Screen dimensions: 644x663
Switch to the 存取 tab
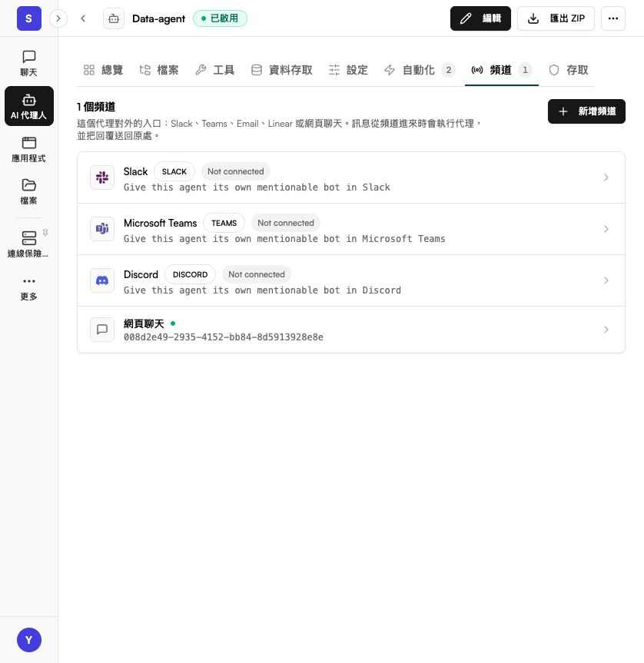(x=569, y=70)
